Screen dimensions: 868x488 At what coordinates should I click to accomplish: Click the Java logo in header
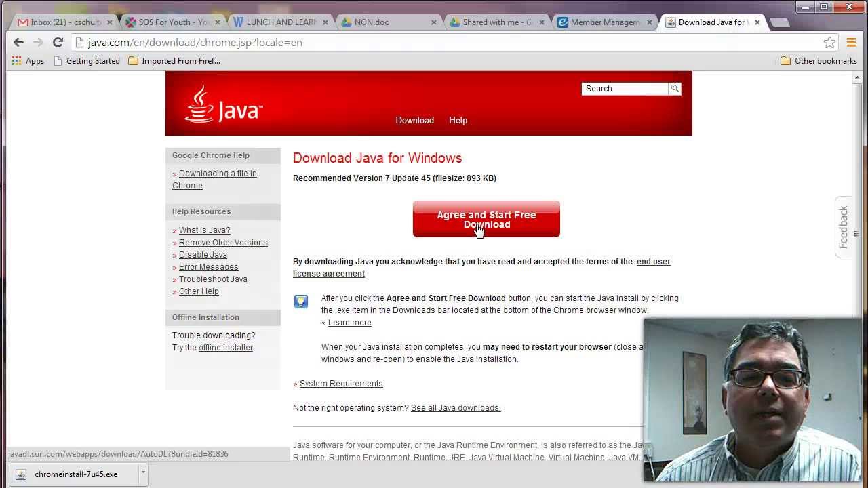tap(223, 104)
